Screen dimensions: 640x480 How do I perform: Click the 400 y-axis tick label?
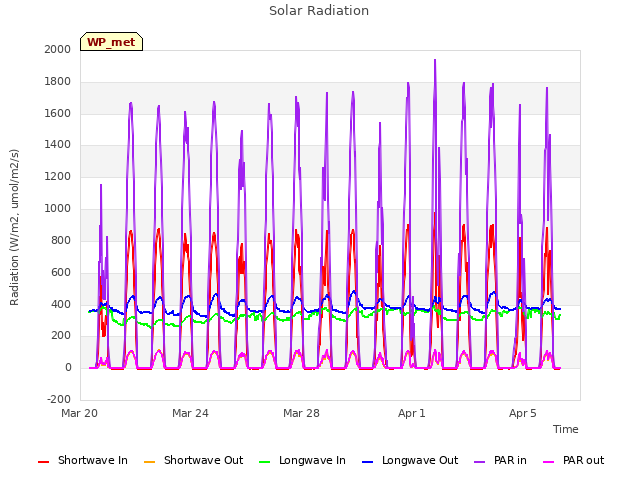point(61,304)
